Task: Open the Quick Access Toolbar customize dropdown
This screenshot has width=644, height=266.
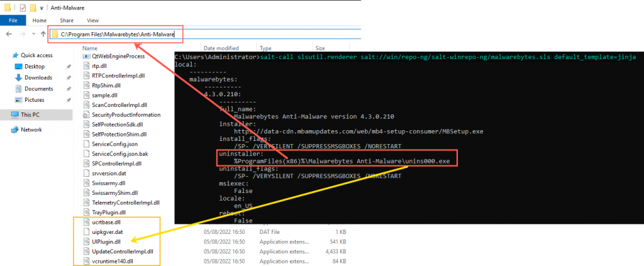Action: pos(42,8)
